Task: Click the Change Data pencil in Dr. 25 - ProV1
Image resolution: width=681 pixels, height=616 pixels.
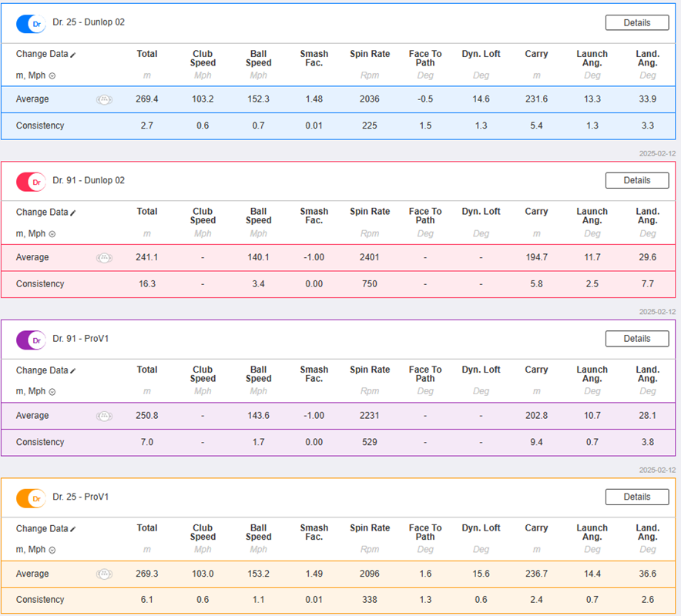Action: pos(73,529)
